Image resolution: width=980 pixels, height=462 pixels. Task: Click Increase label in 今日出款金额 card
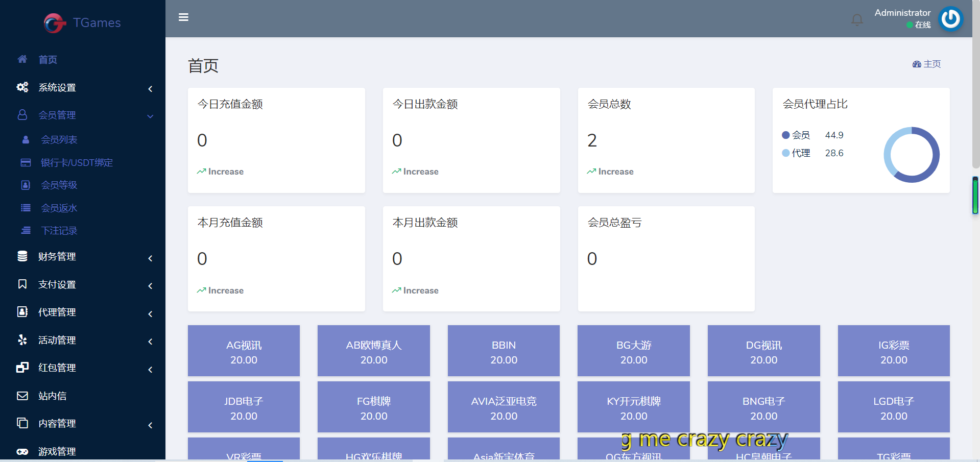(x=421, y=172)
